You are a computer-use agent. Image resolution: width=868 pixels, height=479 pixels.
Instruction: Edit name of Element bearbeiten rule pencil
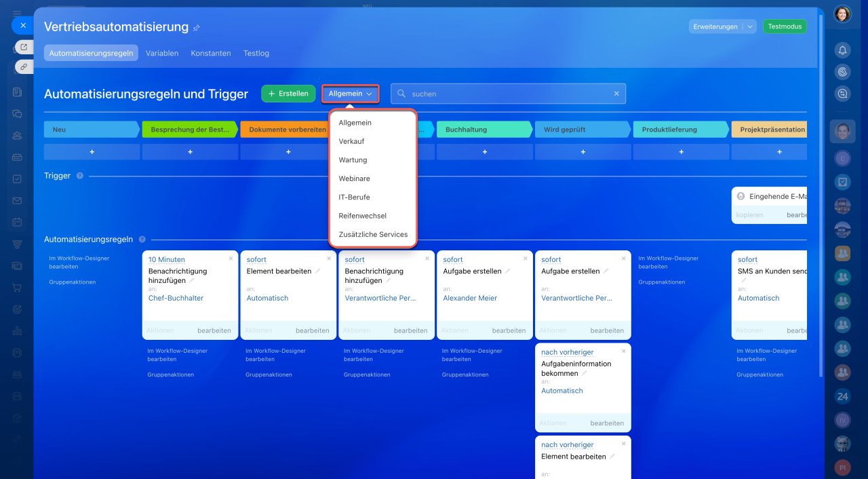click(318, 271)
